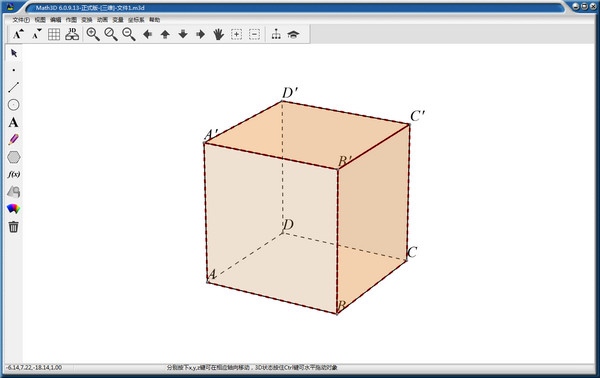This screenshot has height=378, width=600.
Task: Click vertex label A on the cube
Action: 212,274
